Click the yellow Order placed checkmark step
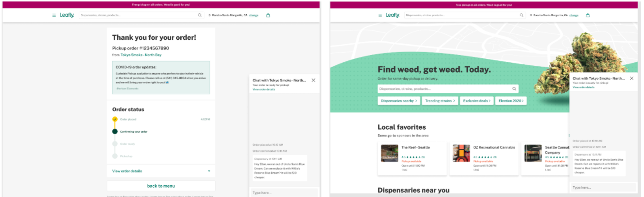 click(115, 119)
